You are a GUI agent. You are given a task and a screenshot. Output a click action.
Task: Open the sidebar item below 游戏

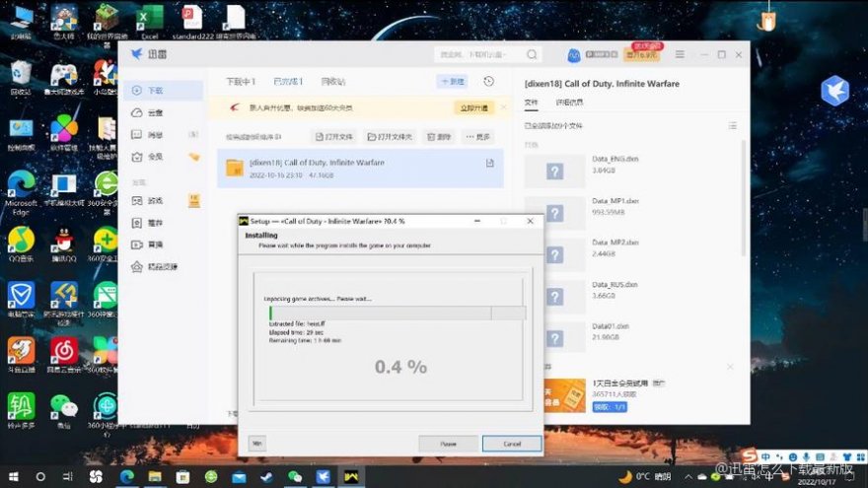(164, 223)
